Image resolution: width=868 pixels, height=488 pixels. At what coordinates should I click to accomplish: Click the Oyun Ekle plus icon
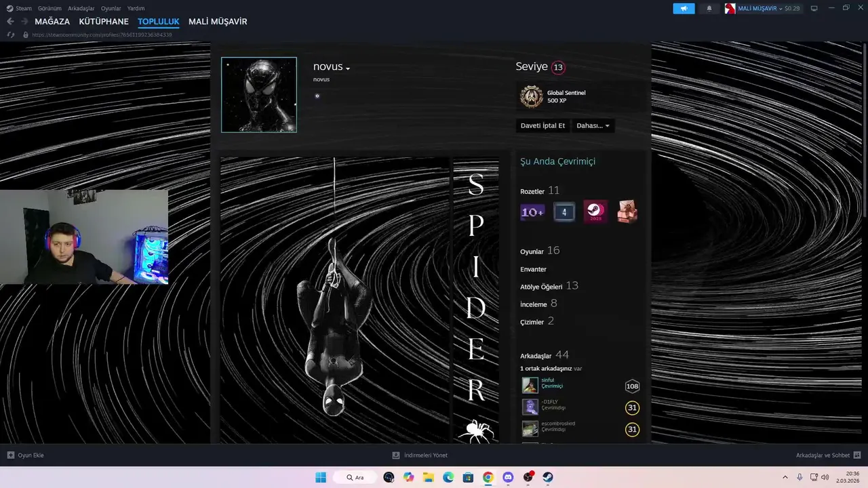(x=10, y=455)
